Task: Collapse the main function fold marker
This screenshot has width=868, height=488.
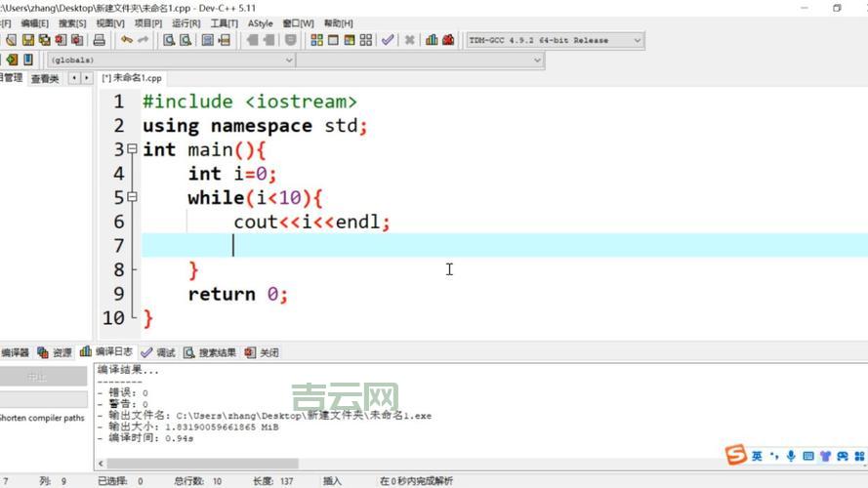Action: point(132,149)
